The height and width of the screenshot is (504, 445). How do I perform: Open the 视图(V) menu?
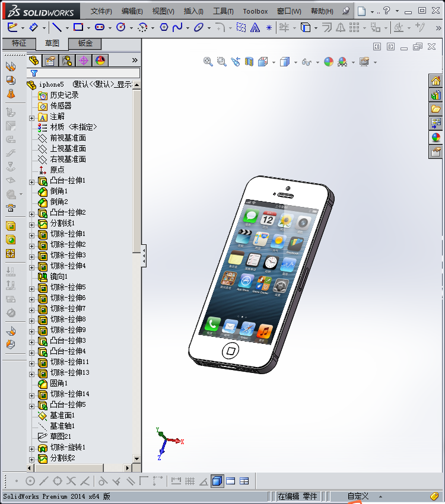click(163, 11)
